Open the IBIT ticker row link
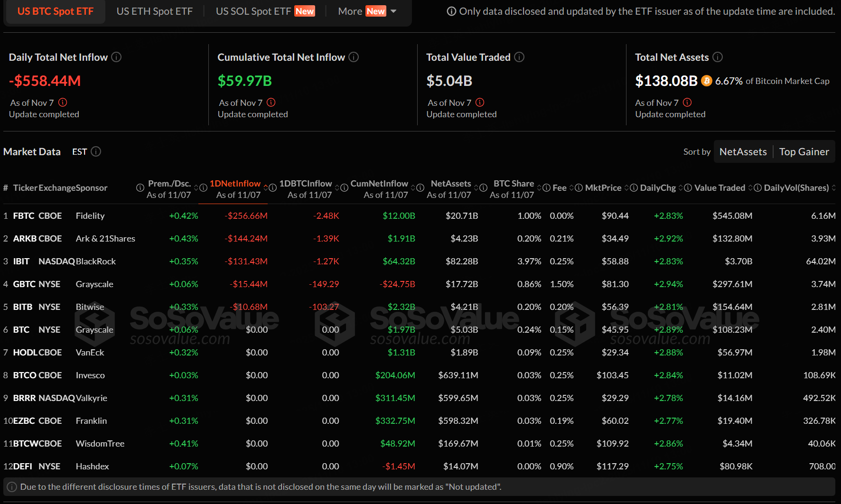 pyautogui.click(x=21, y=261)
